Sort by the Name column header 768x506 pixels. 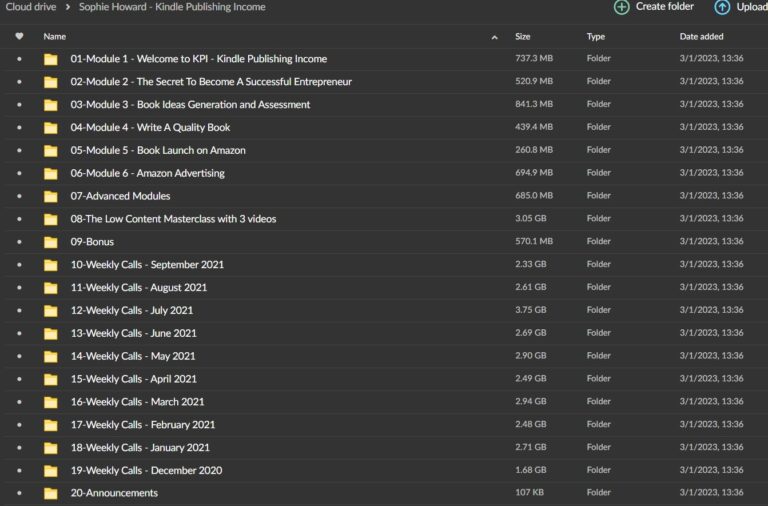coord(54,37)
